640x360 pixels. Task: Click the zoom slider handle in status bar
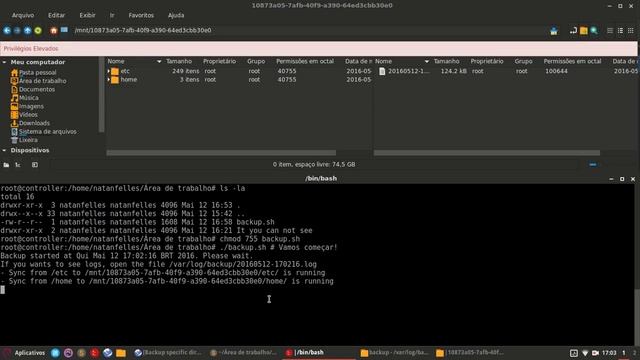(x=593, y=164)
